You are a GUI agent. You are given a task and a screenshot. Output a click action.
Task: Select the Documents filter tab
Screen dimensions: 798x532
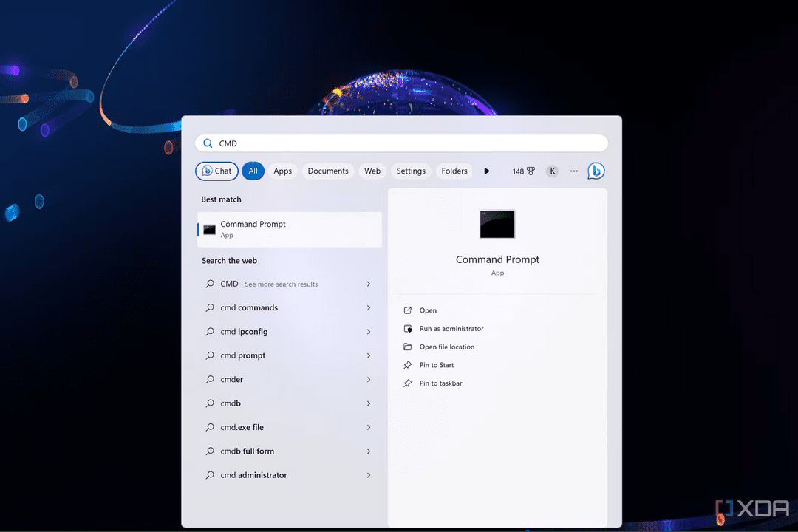tap(327, 171)
